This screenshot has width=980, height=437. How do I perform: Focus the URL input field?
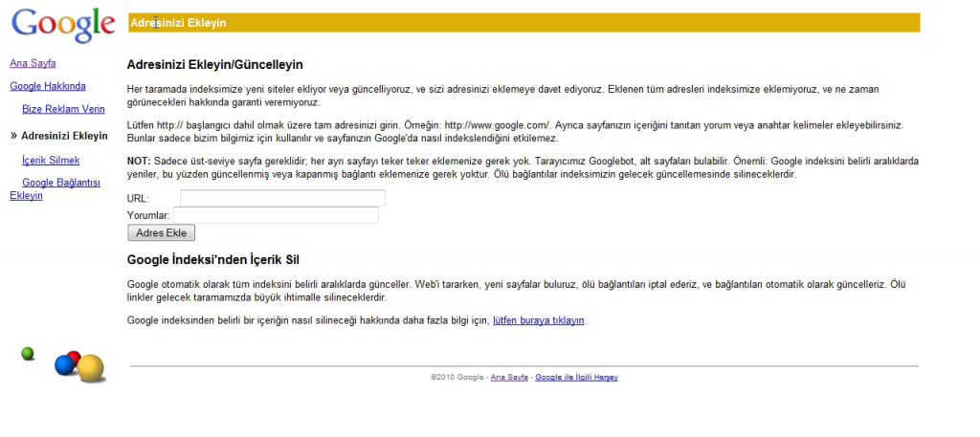282,198
